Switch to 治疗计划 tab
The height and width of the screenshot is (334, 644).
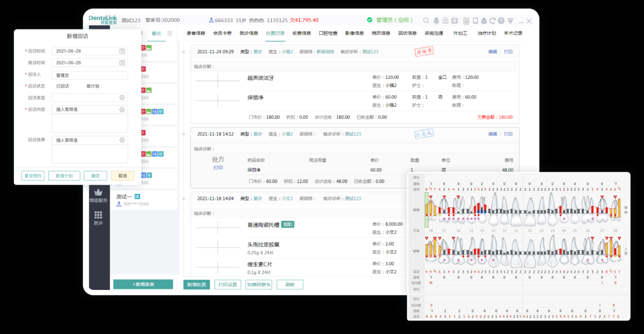(x=486, y=33)
